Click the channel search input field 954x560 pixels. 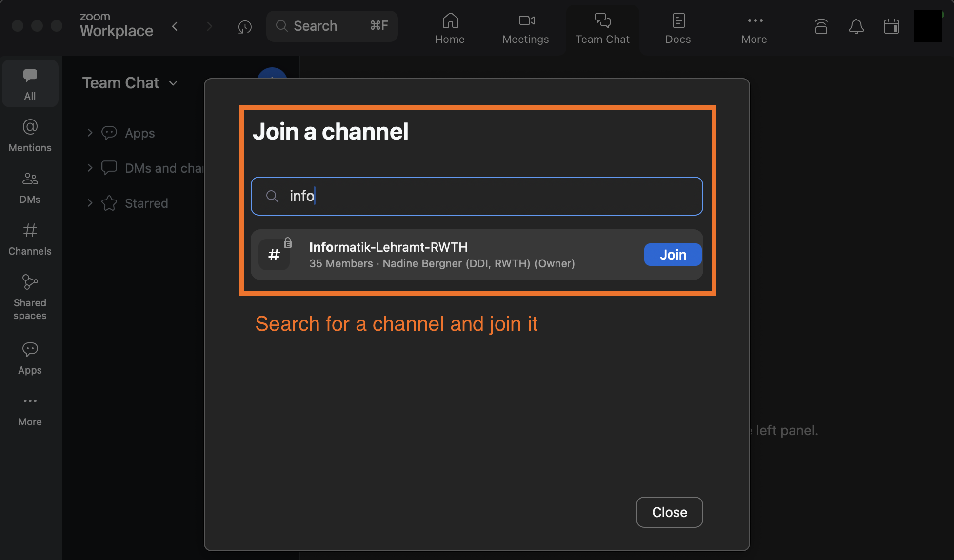coord(476,196)
